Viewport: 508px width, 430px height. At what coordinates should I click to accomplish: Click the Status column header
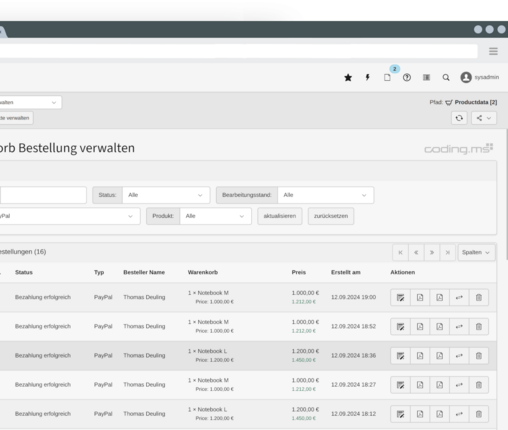(x=24, y=272)
